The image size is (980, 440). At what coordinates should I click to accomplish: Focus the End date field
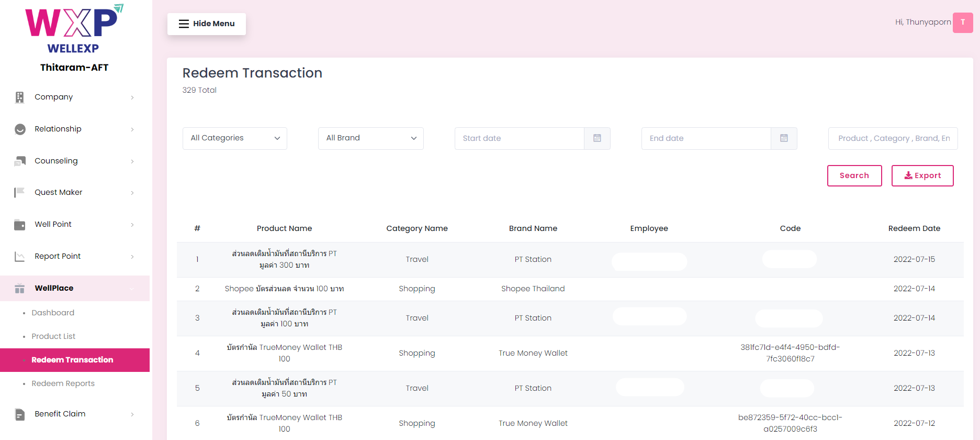click(706, 138)
